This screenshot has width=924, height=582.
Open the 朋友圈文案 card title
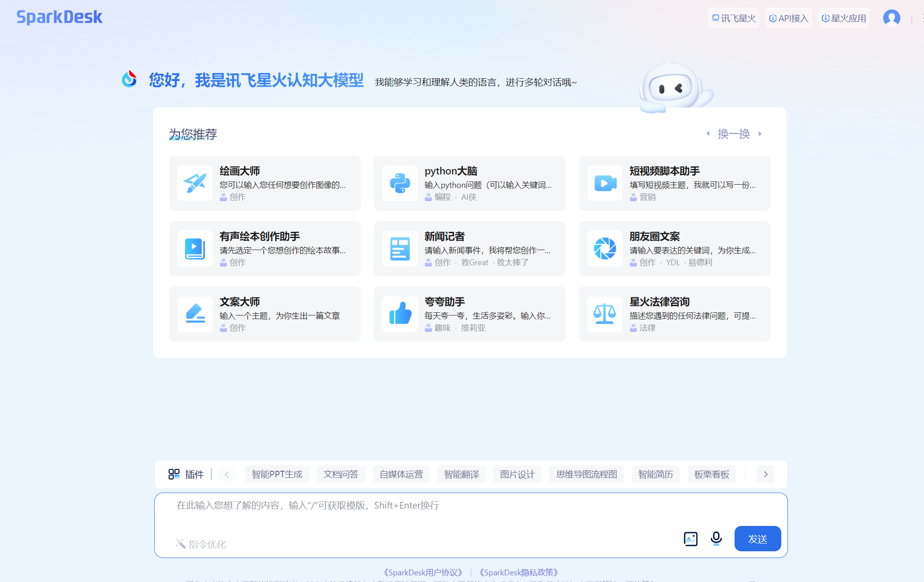point(655,236)
